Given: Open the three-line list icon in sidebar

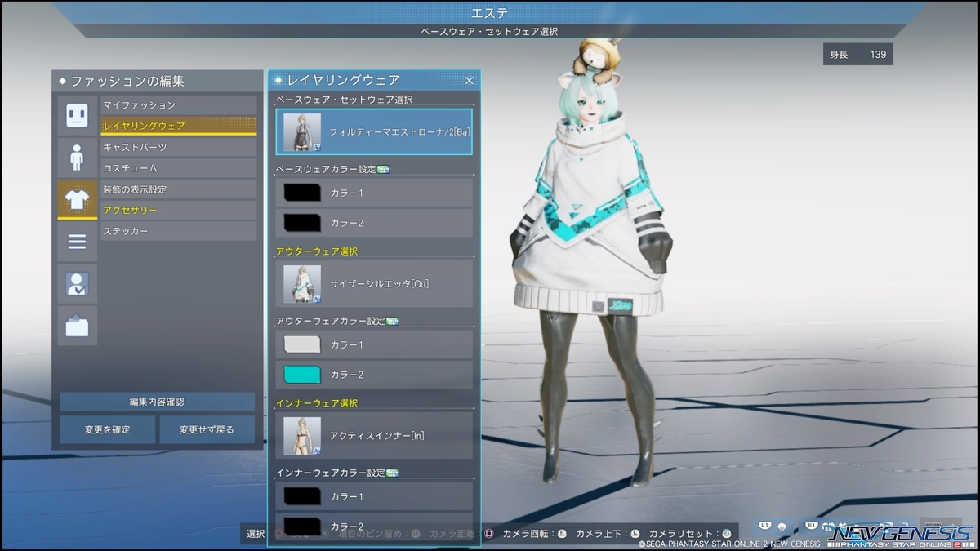Looking at the screenshot, I should pos(77,242).
